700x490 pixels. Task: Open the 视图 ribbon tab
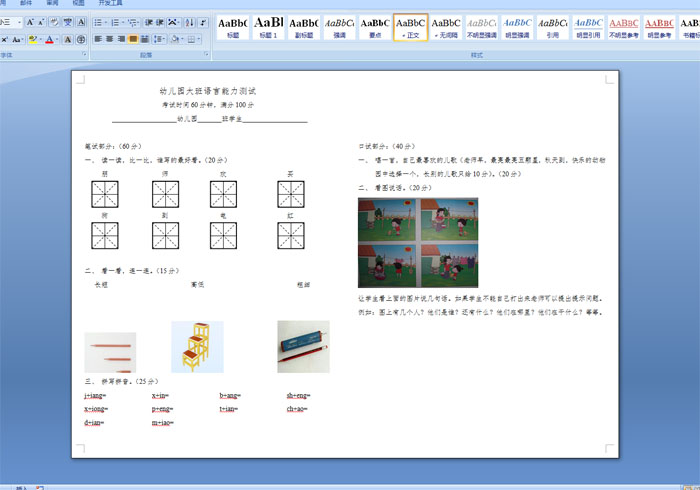coord(79,3)
